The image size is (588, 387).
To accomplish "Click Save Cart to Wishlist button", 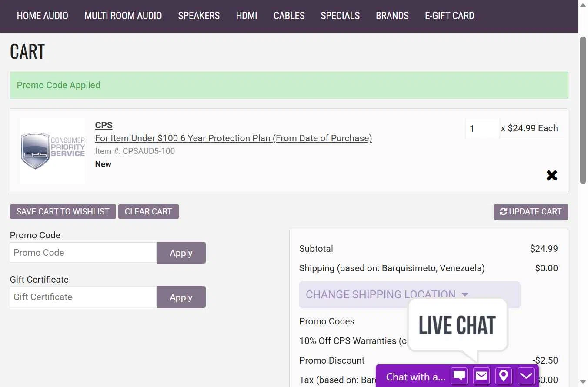I will (63, 211).
